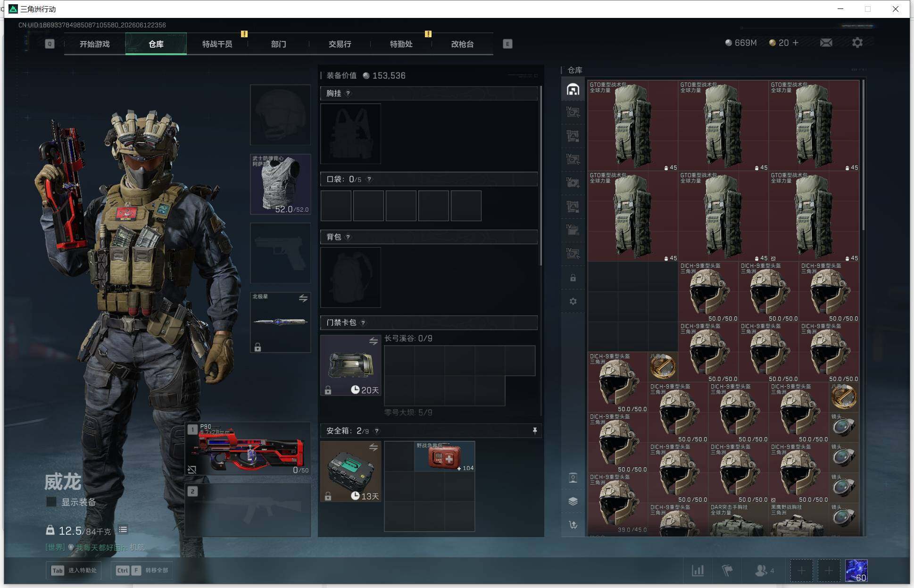Select the 仓库 tab
The height and width of the screenshot is (588, 914).
point(156,44)
